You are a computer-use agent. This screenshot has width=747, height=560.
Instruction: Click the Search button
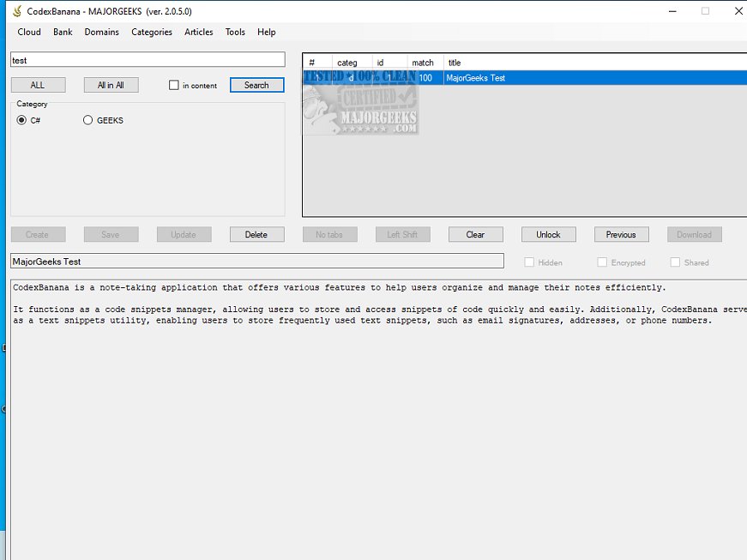click(256, 85)
